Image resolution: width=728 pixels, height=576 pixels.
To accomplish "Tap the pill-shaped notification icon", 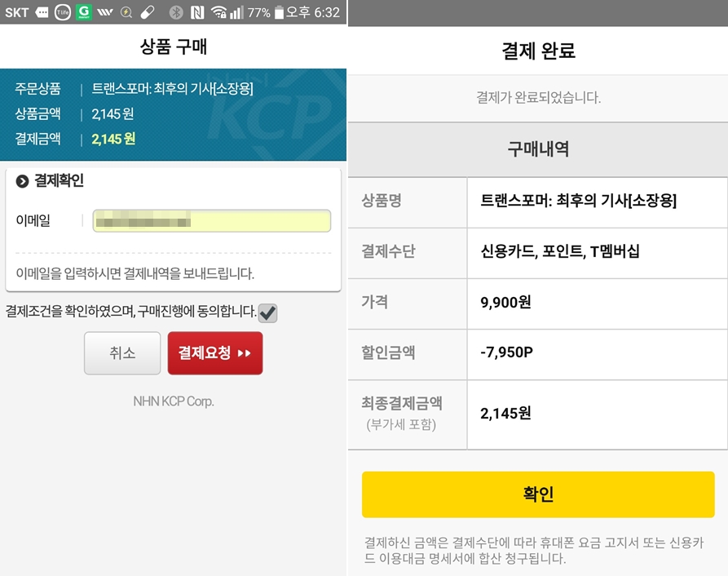I will [x=148, y=12].
